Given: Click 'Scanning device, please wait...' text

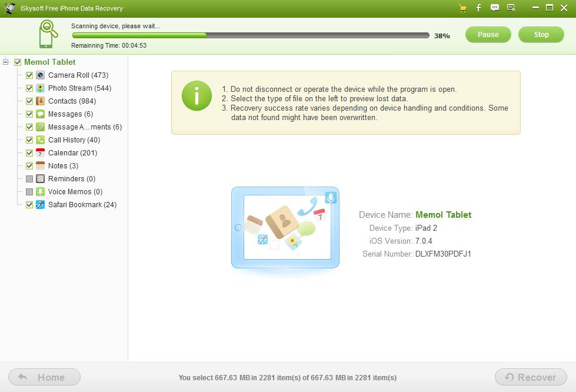Looking at the screenshot, I should coord(115,26).
